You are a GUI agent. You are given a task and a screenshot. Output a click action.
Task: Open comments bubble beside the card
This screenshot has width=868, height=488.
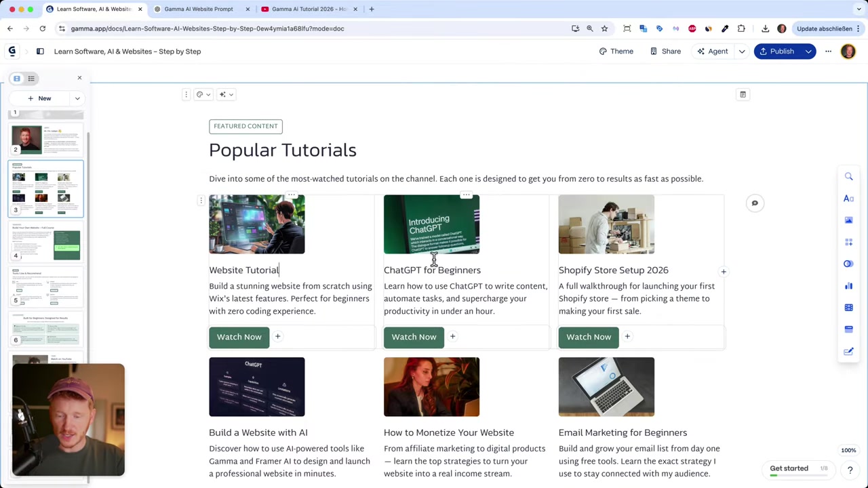tap(755, 203)
